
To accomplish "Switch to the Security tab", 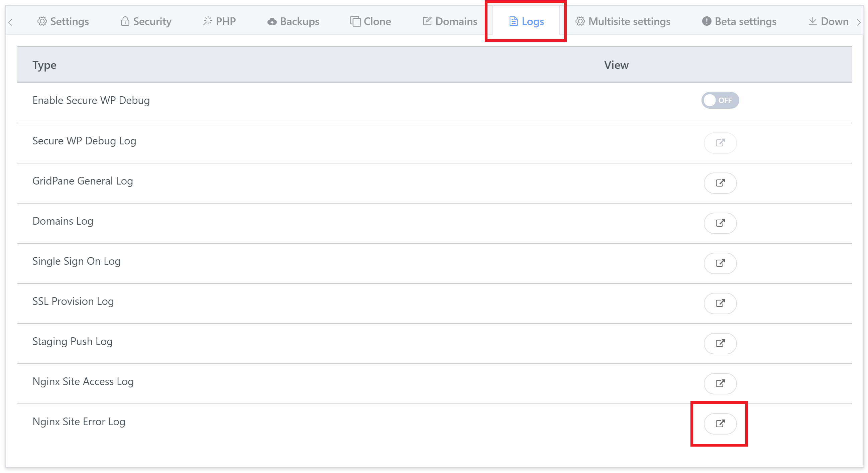I will click(x=146, y=21).
